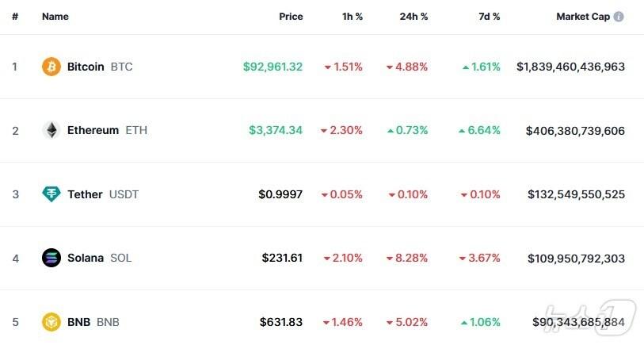This screenshot has height=345, width=644.
Task: Click the Ethereum diamond logo icon
Action: [51, 130]
